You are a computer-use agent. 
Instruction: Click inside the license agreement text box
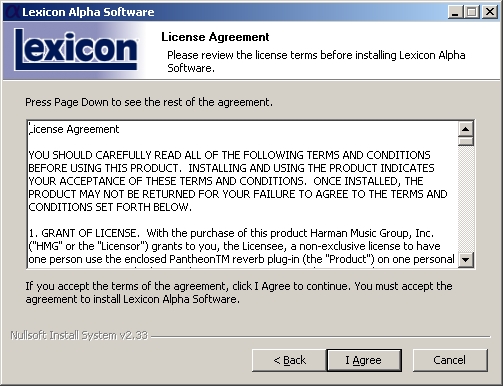243,194
